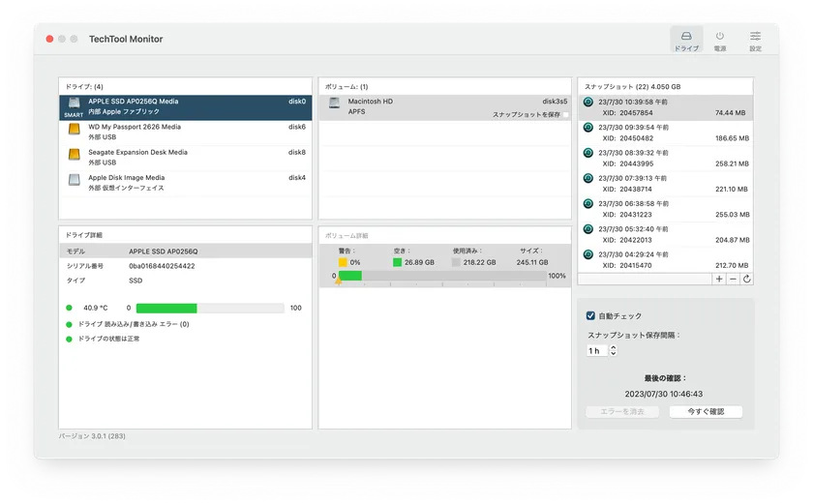Click the 1 h interval field
813x504 pixels.
[x=597, y=351]
